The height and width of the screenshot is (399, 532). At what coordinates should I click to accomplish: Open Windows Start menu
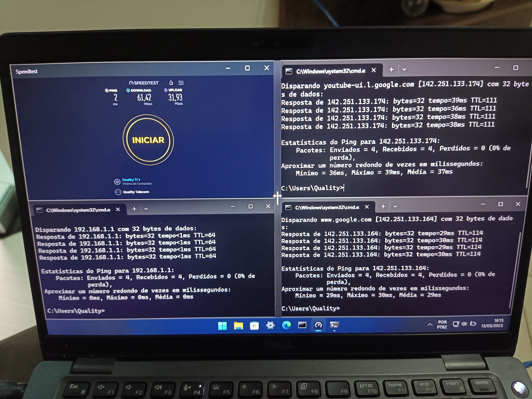tap(222, 326)
